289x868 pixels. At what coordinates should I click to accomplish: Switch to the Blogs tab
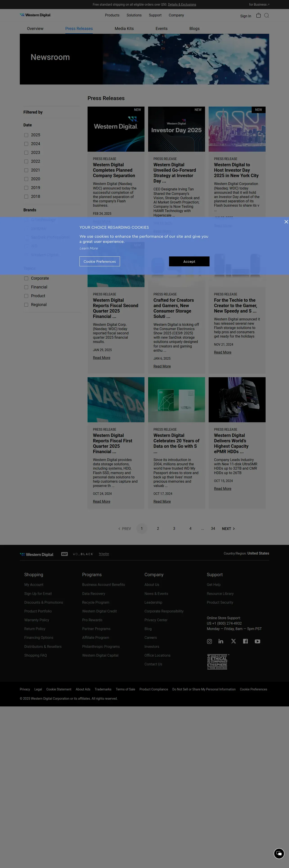194,29
